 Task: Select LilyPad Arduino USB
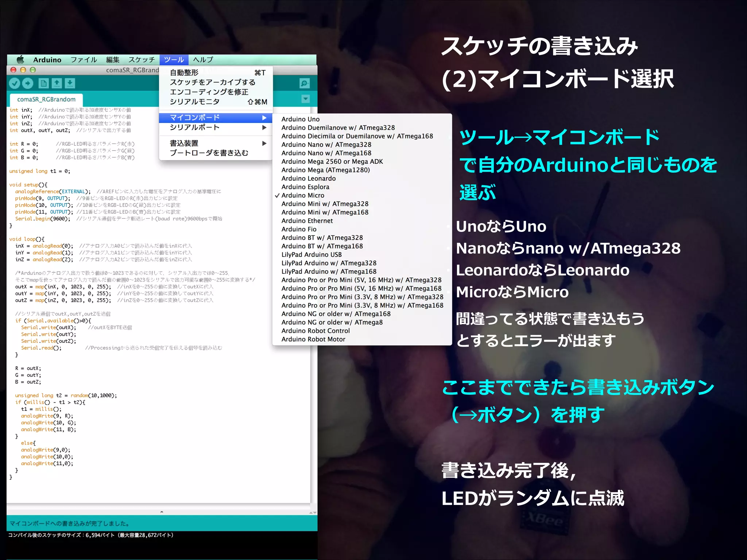coord(362,254)
